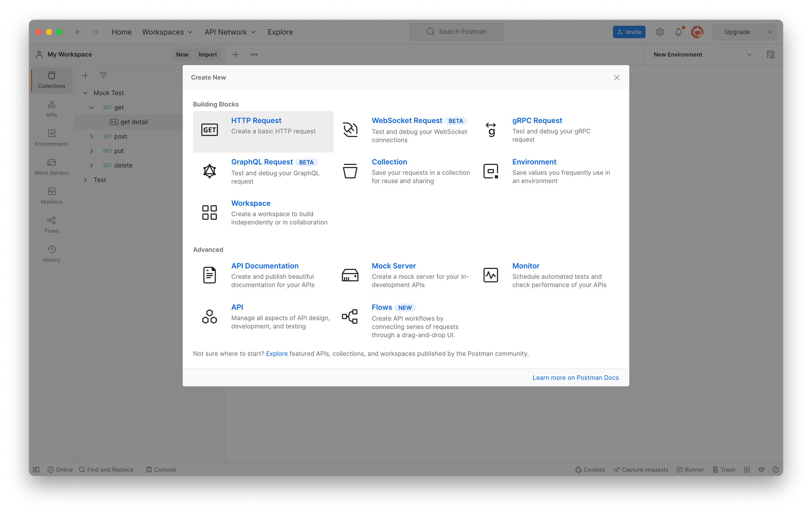Expand the Test collection
Image resolution: width=812 pixels, height=514 pixels.
pyautogui.click(x=85, y=180)
